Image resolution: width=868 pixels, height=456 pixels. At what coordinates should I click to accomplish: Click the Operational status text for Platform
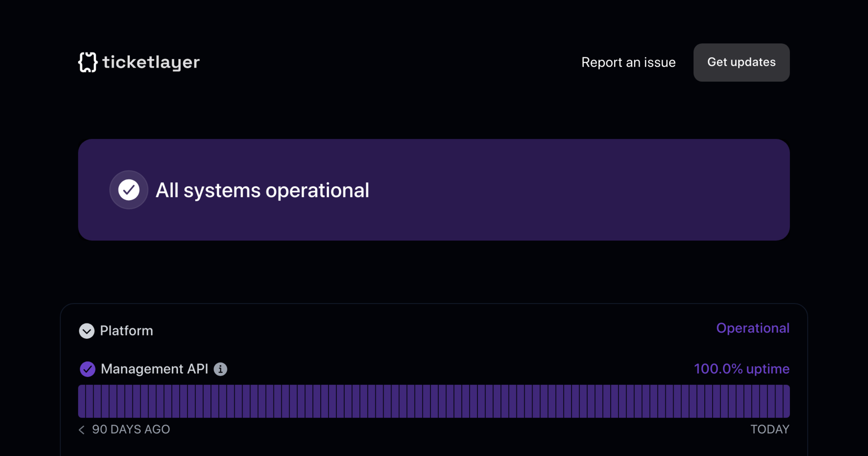click(x=752, y=328)
